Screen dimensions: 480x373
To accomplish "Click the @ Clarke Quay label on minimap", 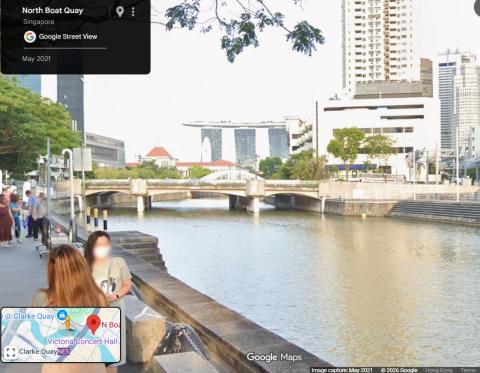I will pyautogui.click(x=29, y=316).
